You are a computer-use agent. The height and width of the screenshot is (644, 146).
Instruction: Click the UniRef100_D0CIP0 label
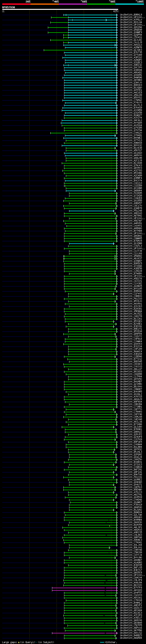pos(131,67)
